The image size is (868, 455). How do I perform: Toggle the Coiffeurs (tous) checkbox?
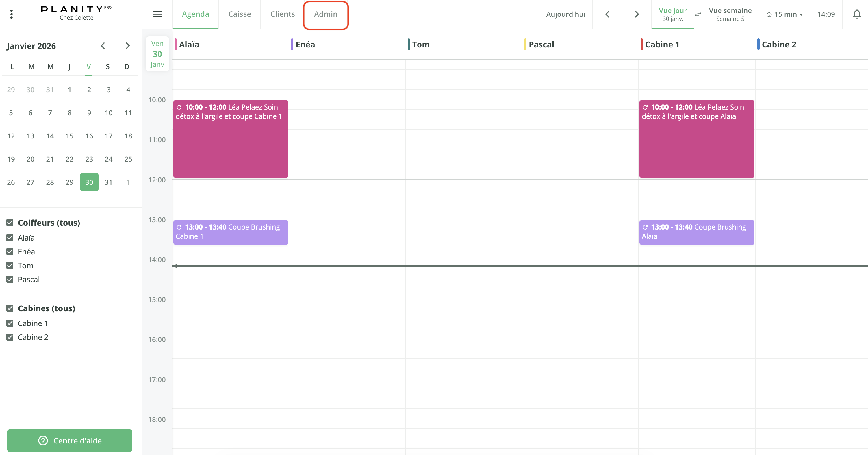point(10,223)
